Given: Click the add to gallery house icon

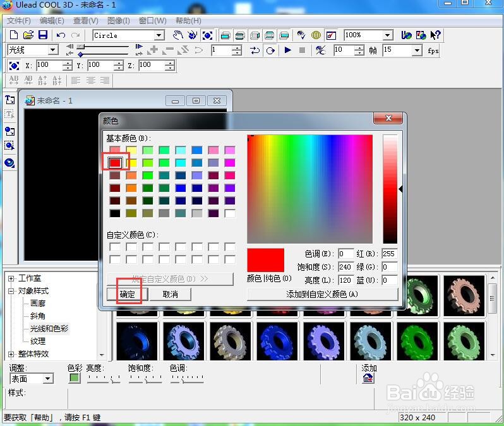Looking at the screenshot, I should coord(368,379).
